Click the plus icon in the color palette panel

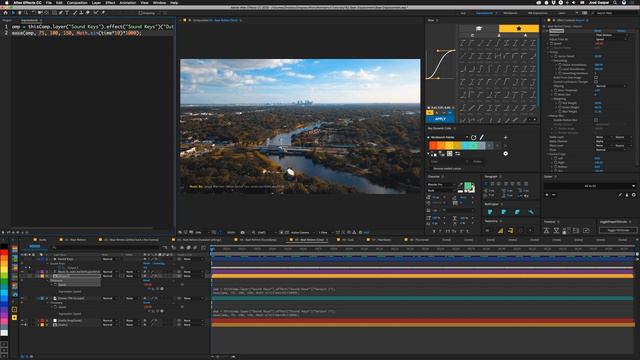pyautogui.click(x=506, y=138)
